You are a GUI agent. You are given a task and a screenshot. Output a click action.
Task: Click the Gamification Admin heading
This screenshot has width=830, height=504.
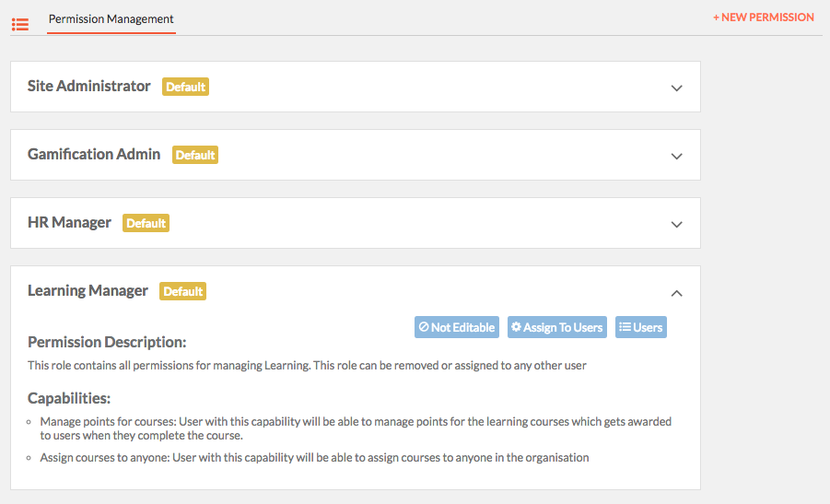[x=94, y=154]
